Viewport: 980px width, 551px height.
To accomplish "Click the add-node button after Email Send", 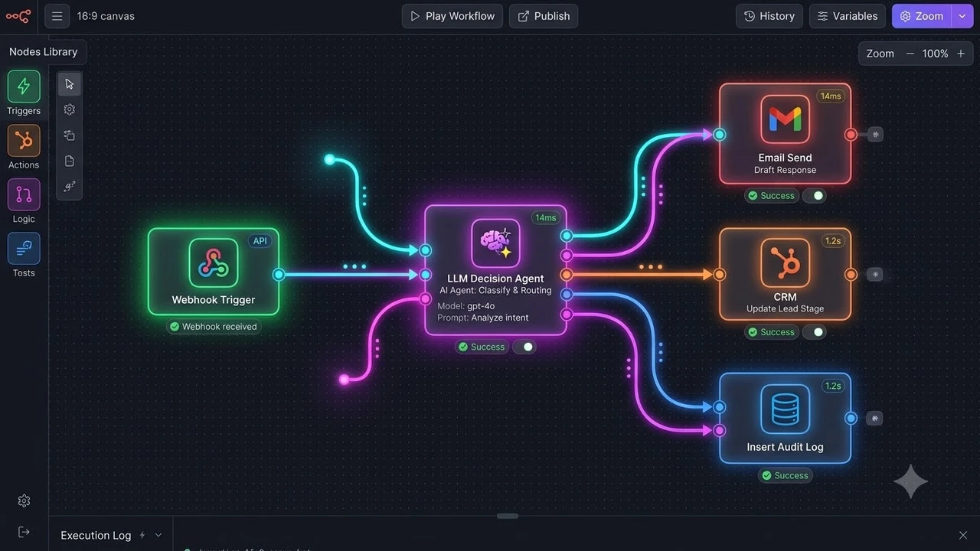I will (875, 135).
